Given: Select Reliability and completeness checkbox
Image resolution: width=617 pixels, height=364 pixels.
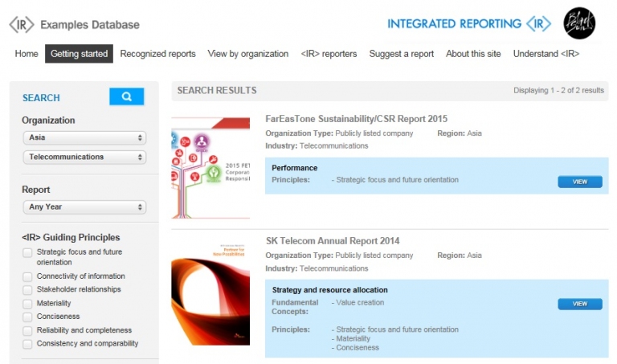Looking at the screenshot, I should click(27, 330).
